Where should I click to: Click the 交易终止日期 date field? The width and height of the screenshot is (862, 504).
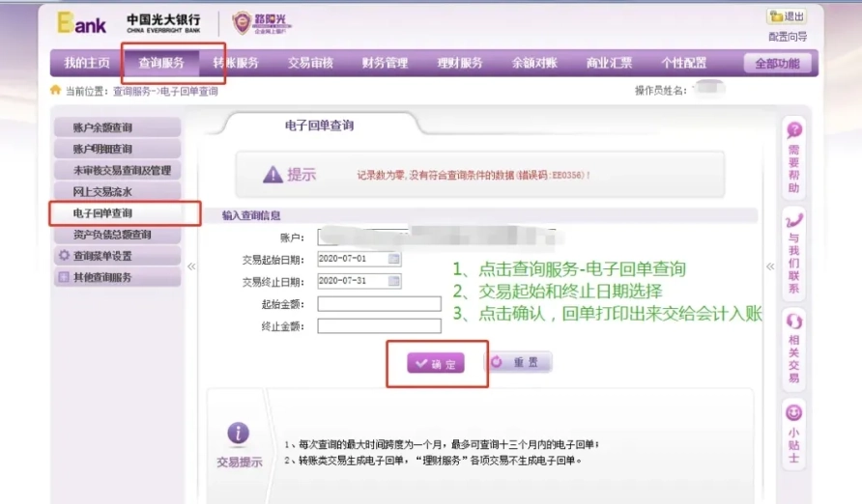coord(359,281)
